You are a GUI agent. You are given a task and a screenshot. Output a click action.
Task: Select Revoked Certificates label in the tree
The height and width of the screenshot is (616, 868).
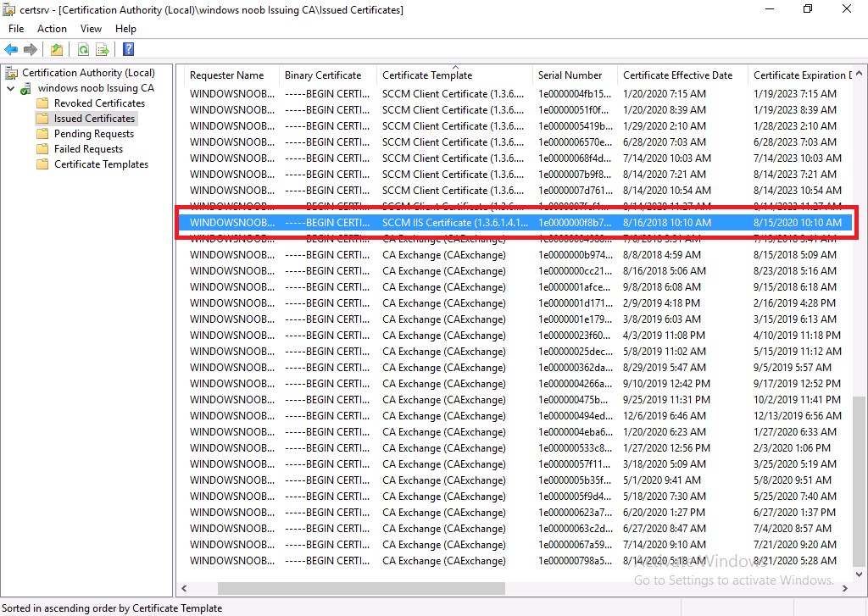coord(100,103)
